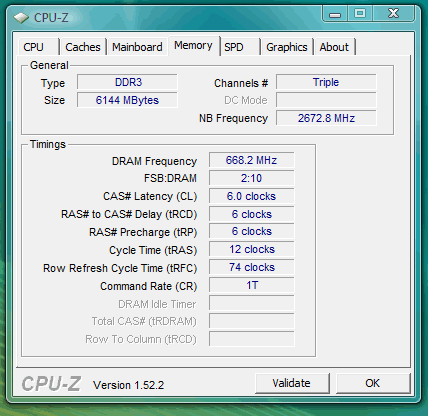Open the About tab

[334, 47]
